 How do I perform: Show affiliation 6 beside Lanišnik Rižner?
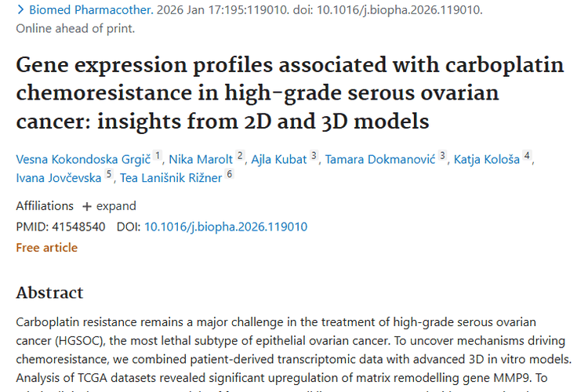[x=229, y=174]
